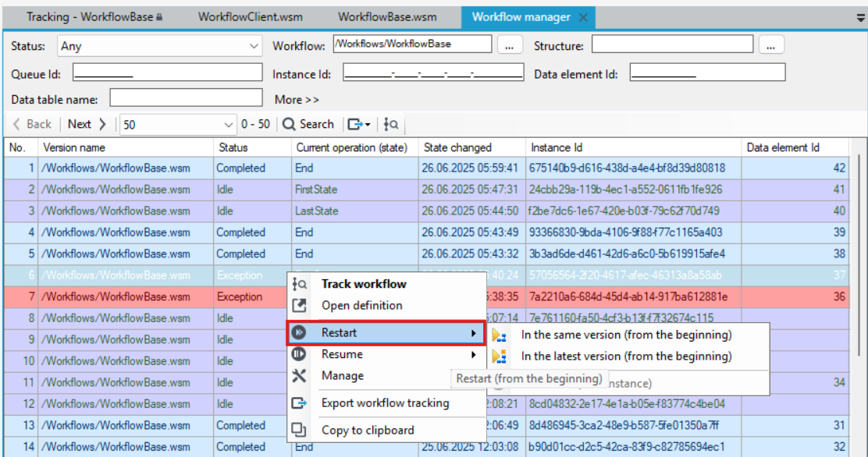
Task: Open the WorkflowBase.wsm tab
Action: 387,17
